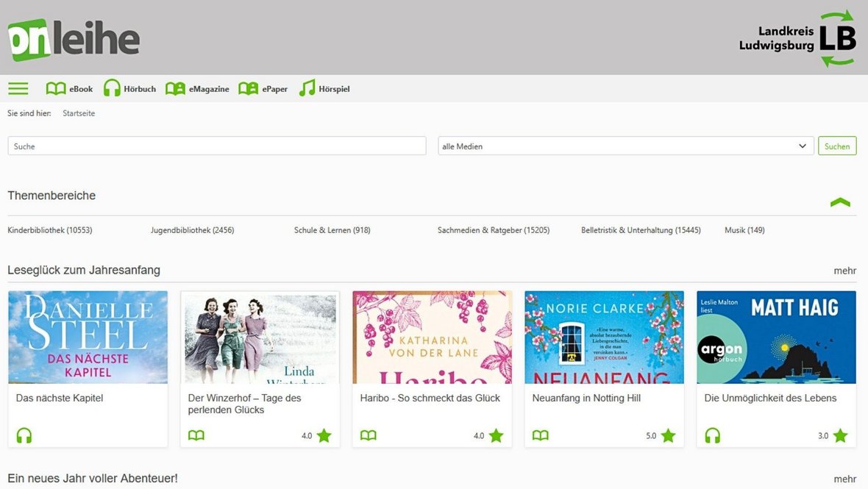Click the eBook icon under Der Winzerhof
Image resolution: width=868 pixels, height=489 pixels.
196,435
